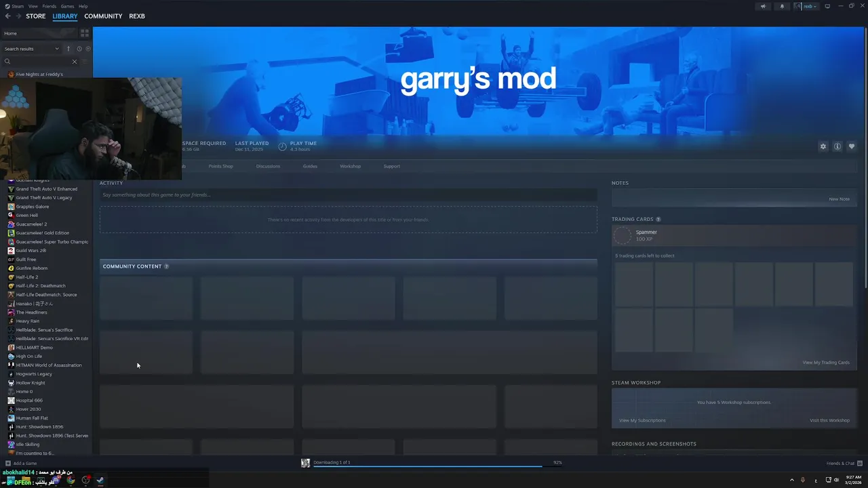Image resolution: width=868 pixels, height=488 pixels.
Task: Toggle the recent activity clock filter
Action: (79, 49)
